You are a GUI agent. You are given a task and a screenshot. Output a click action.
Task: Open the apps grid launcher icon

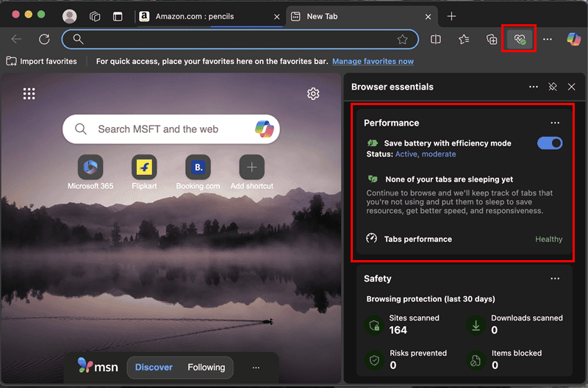[29, 93]
